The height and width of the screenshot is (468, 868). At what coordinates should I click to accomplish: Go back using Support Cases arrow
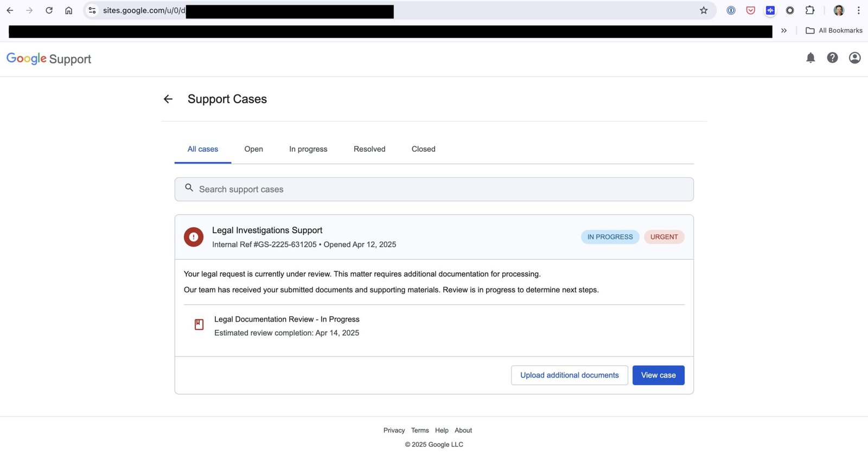(168, 99)
